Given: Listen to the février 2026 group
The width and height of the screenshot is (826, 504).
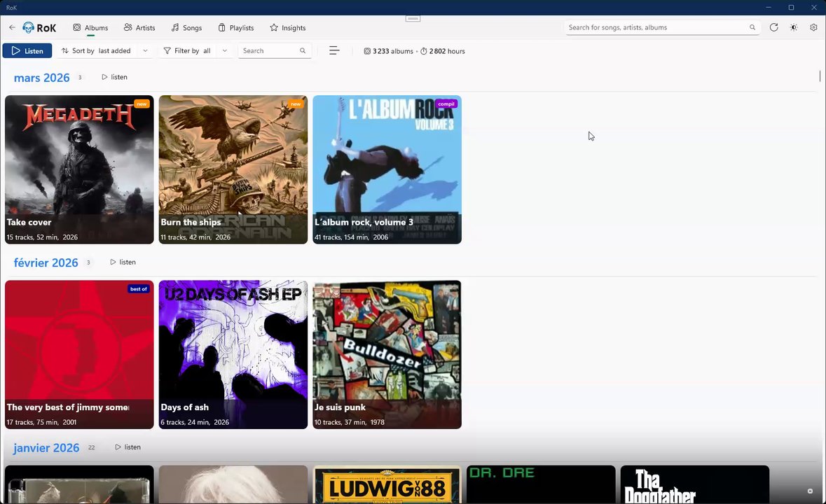Looking at the screenshot, I should point(123,262).
